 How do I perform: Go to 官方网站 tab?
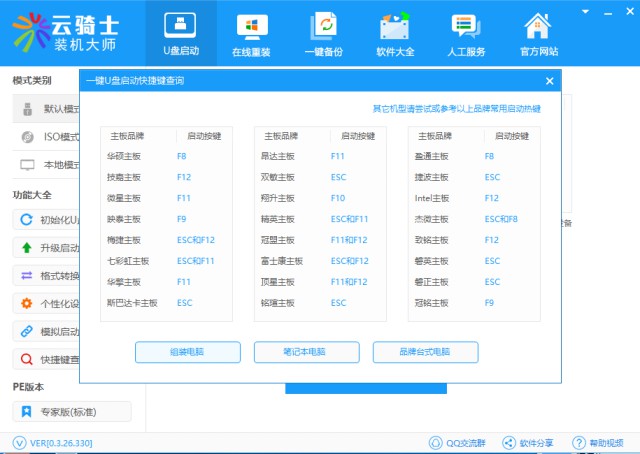[539, 34]
